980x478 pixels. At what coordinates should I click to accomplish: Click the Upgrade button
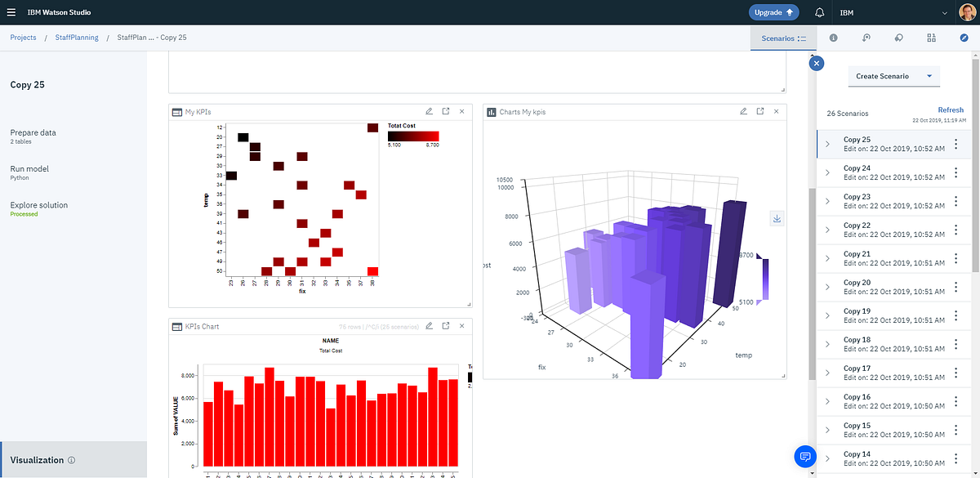[x=771, y=12]
